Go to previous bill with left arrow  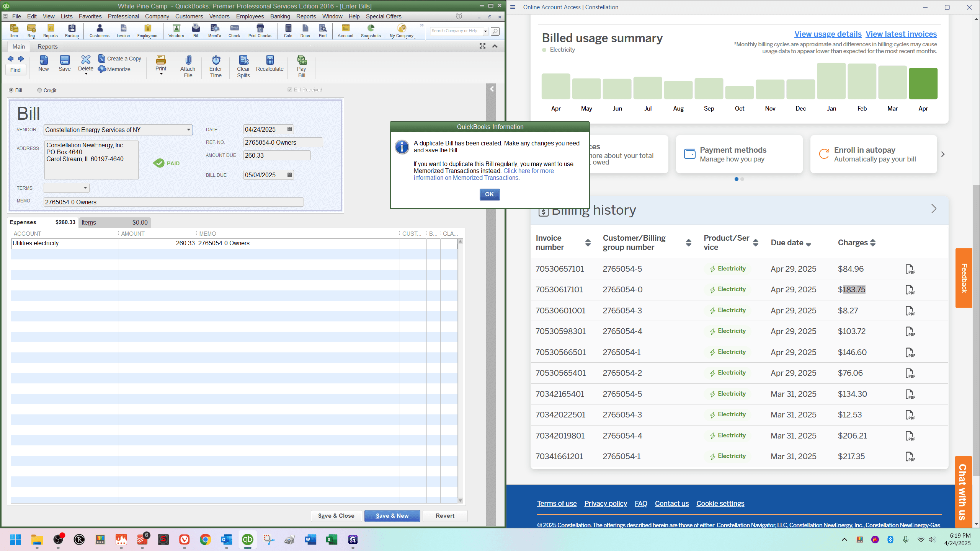click(10, 59)
